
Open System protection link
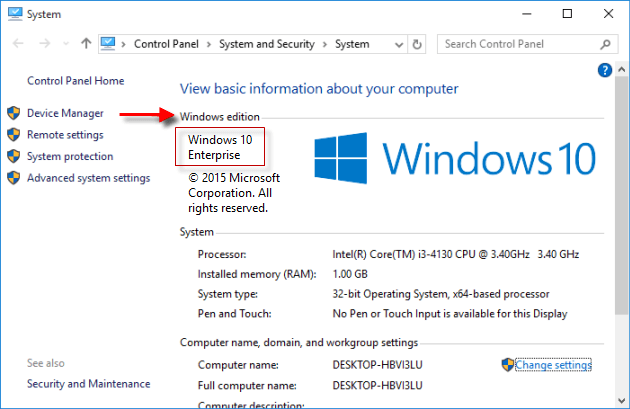[x=70, y=156]
